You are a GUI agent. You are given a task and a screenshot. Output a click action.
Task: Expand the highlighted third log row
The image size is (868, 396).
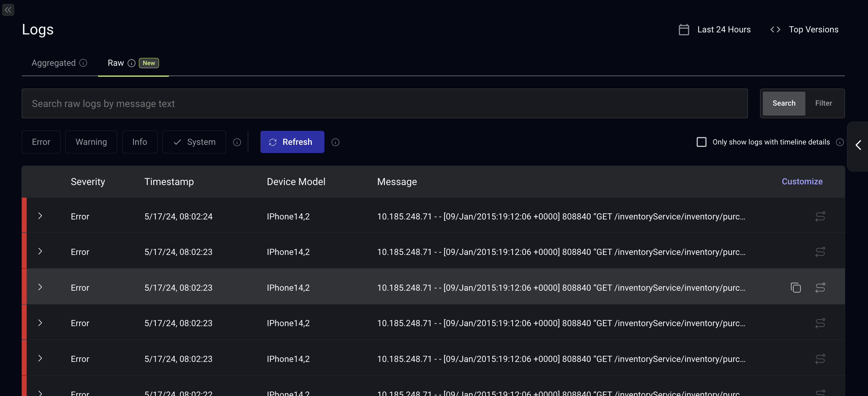click(x=40, y=287)
